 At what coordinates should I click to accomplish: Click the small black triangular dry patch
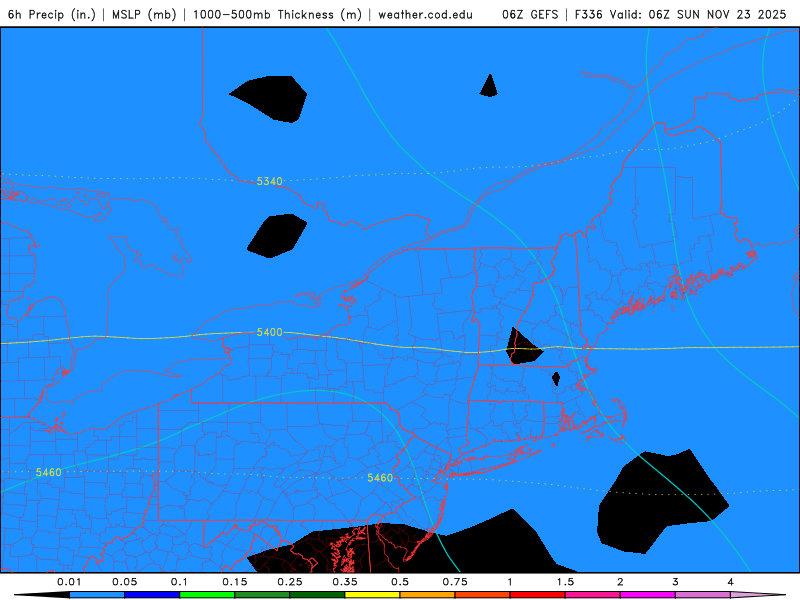click(x=489, y=88)
